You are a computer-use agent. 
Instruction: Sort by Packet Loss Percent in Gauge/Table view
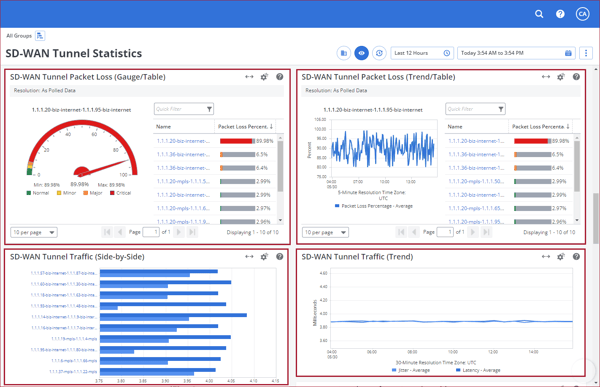click(245, 126)
